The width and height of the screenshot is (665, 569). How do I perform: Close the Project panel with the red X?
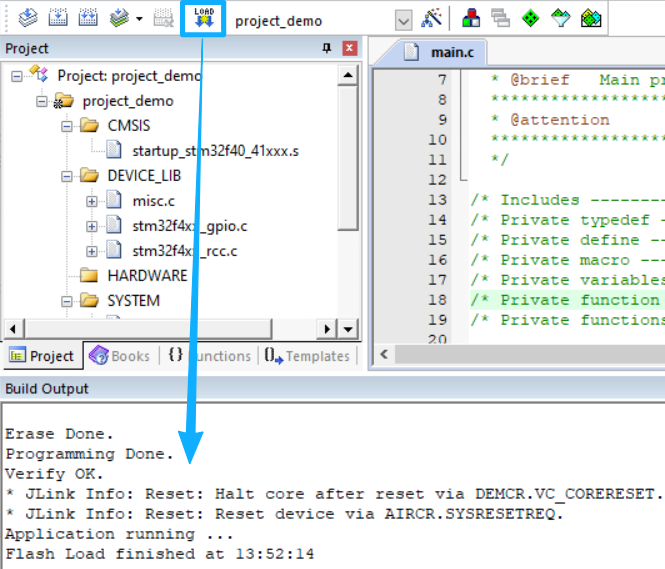point(349,48)
